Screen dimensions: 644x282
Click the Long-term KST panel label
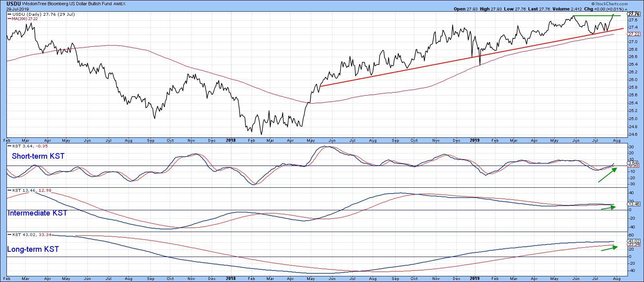33,249
